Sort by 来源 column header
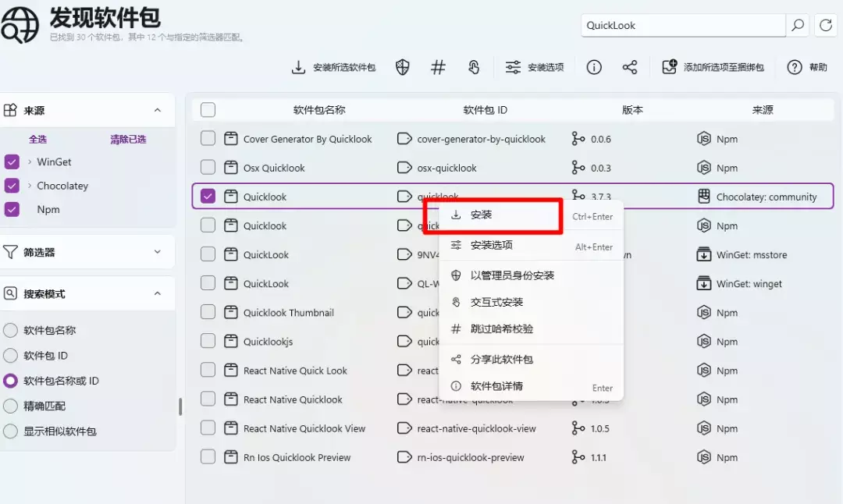843x504 pixels. tap(763, 110)
